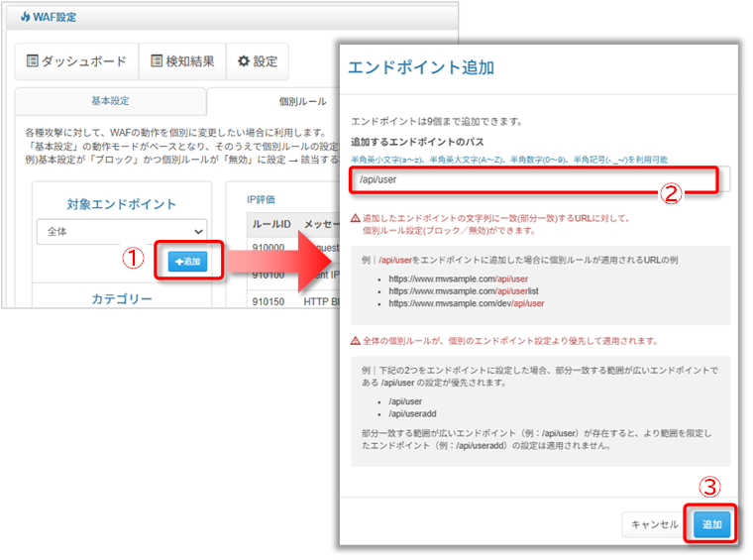Open the 設定 tab
The image size is (753, 560).
click(258, 61)
